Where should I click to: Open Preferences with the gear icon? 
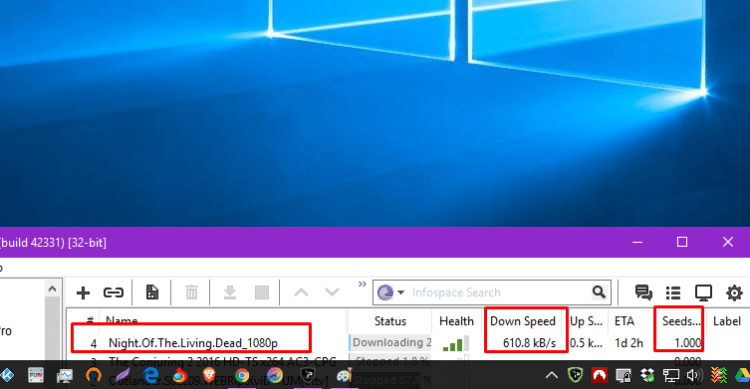pos(734,292)
